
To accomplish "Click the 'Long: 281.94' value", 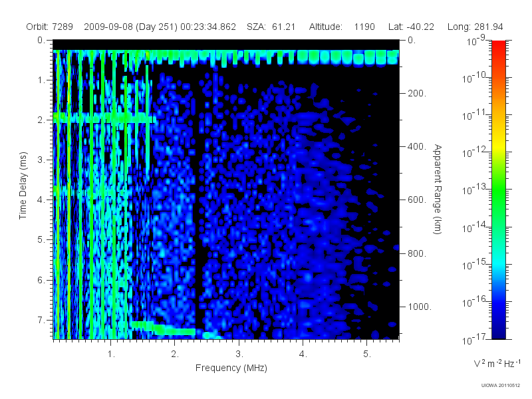I will (475, 27).
